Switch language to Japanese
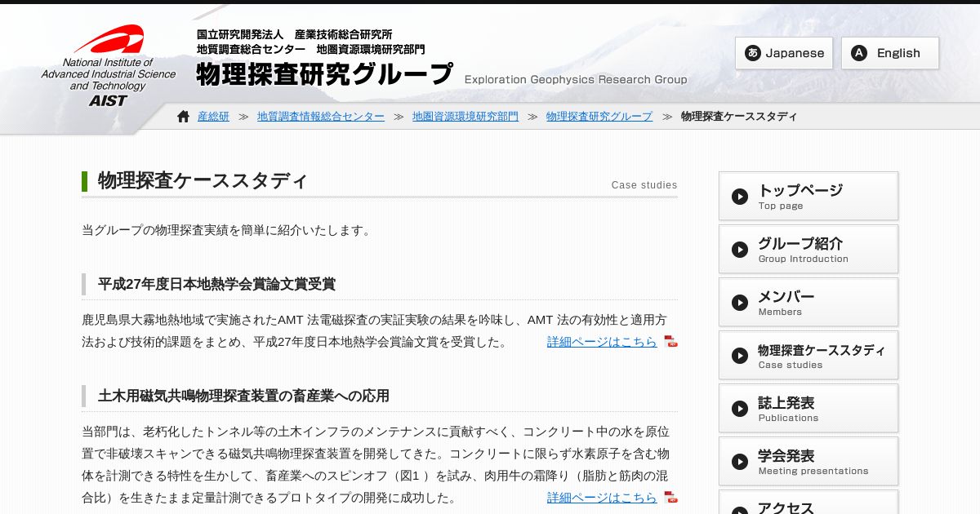This screenshot has height=514, width=980. click(784, 53)
